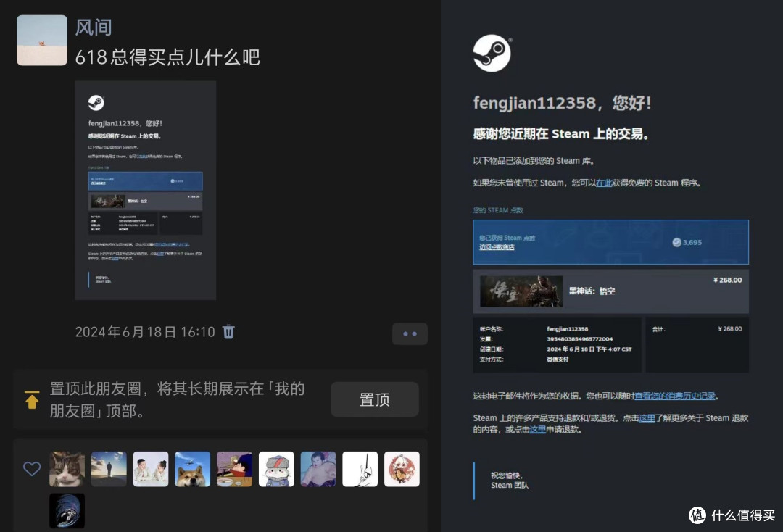Open the shiba dog avatar in likes
The height and width of the screenshot is (532, 783).
[193, 469]
